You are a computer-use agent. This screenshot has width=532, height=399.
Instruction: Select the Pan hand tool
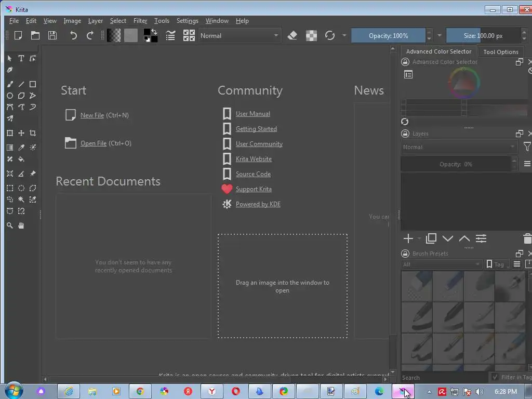click(21, 225)
